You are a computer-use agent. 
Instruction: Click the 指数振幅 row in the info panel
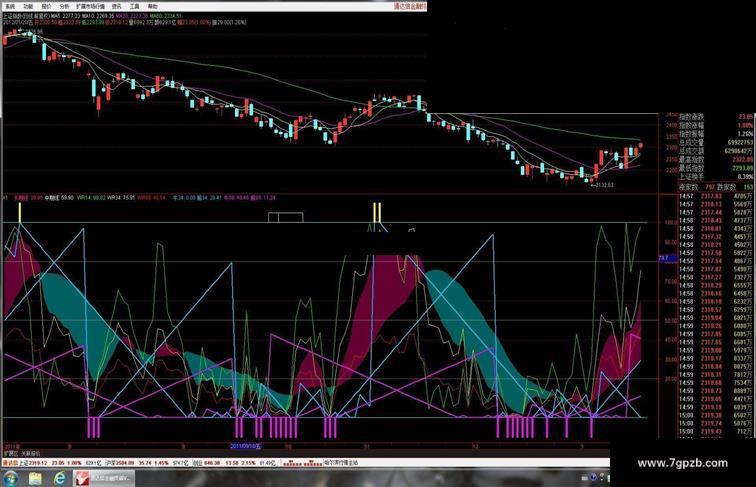click(716, 134)
